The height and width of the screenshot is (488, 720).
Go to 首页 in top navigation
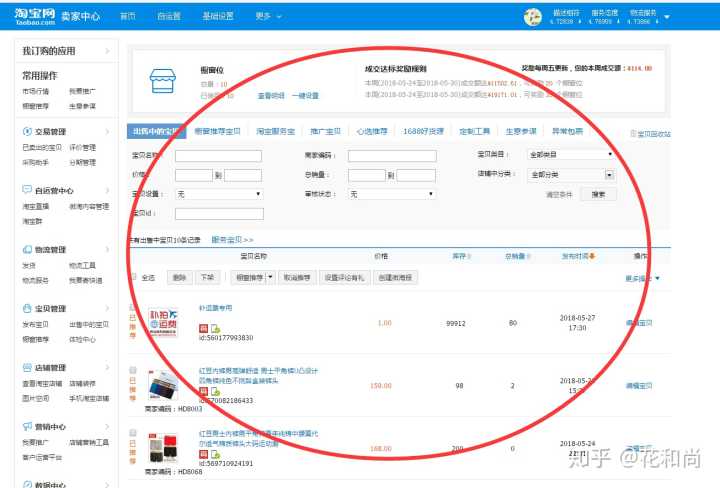128,16
